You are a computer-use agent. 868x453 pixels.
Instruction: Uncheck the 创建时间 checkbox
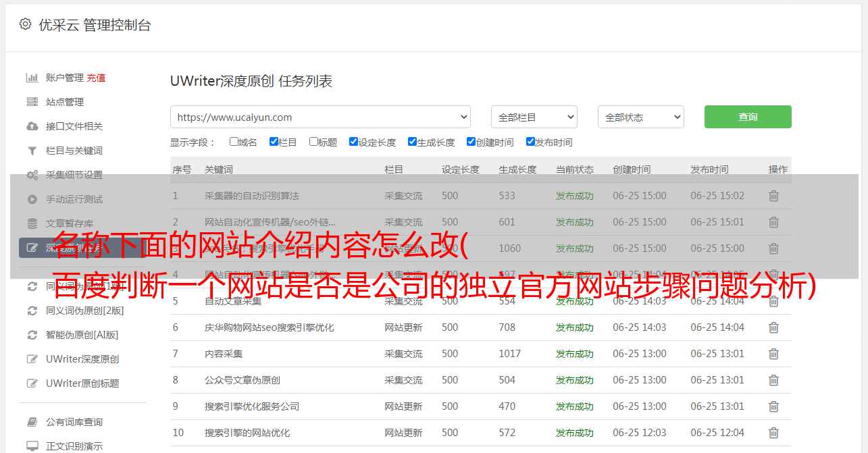pos(471,142)
